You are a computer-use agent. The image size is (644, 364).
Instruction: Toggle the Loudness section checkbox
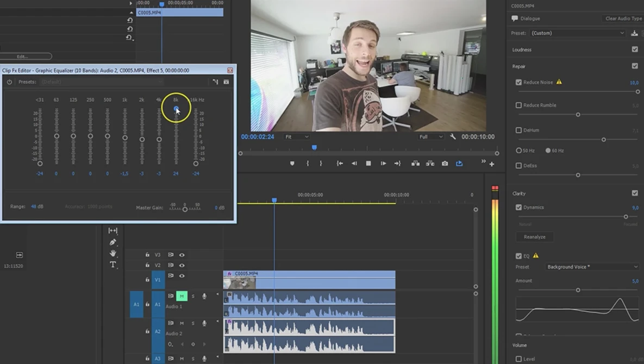[635, 49]
